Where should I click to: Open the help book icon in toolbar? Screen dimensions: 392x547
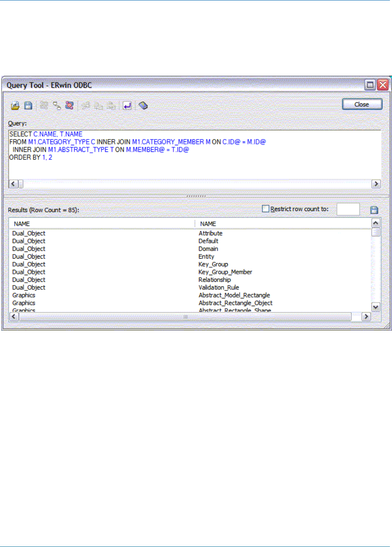143,106
